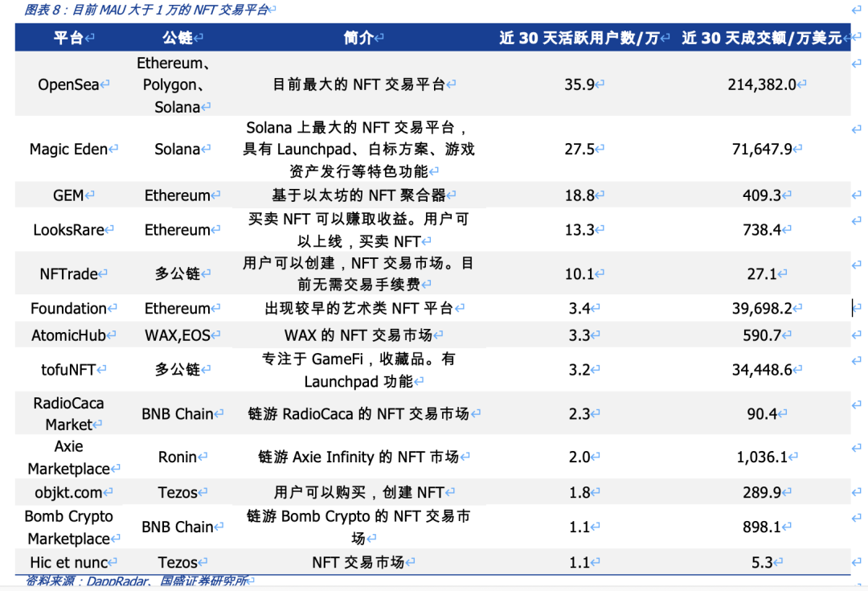Select the volume value '34,448.6'
Viewport: 868px width, 591px height.
[762, 370]
